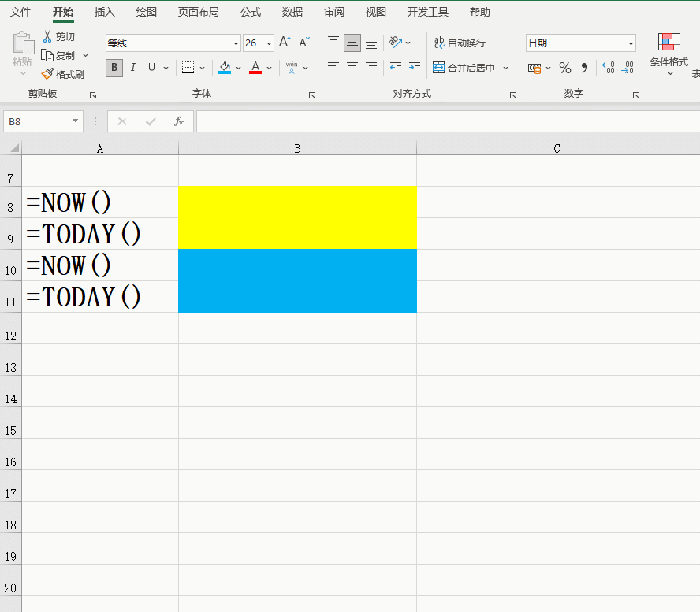700x612 pixels.
Task: Decrease font size with smaller A icon
Action: (x=304, y=43)
